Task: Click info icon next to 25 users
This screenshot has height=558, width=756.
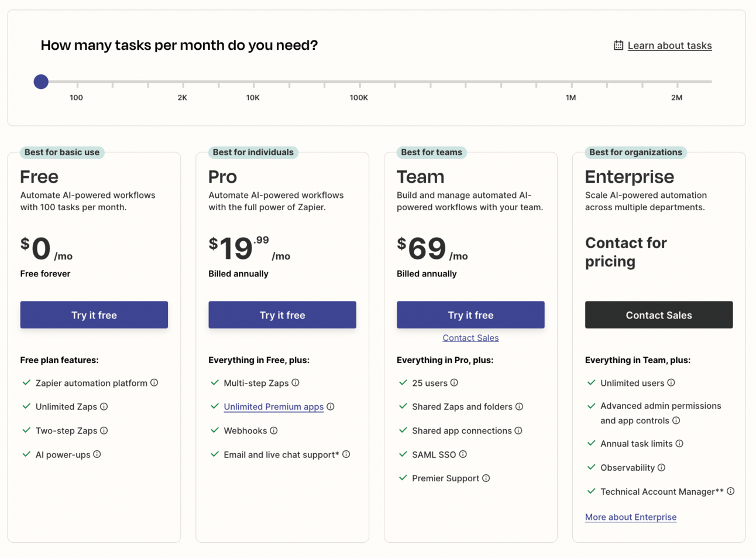Action: pyautogui.click(x=454, y=382)
